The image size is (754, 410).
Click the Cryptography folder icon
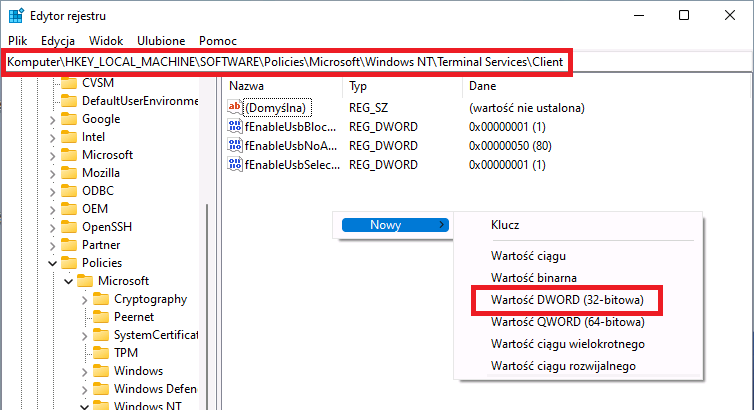pyautogui.click(x=101, y=299)
